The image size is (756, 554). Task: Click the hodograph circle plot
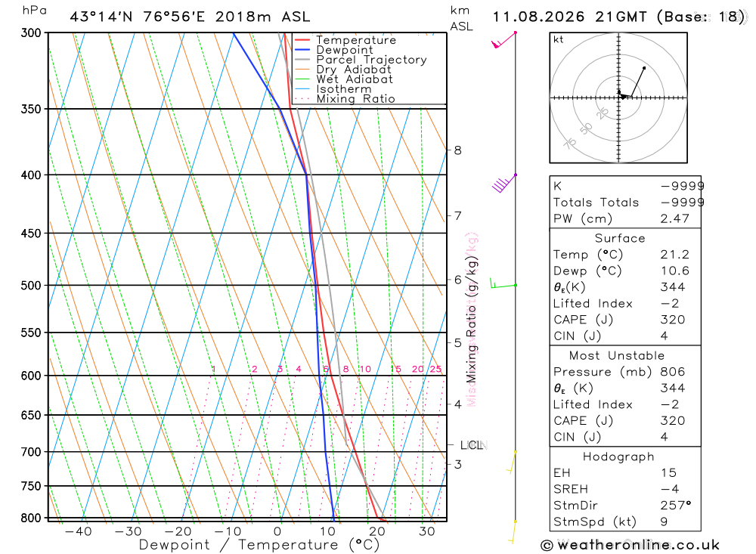618,98
